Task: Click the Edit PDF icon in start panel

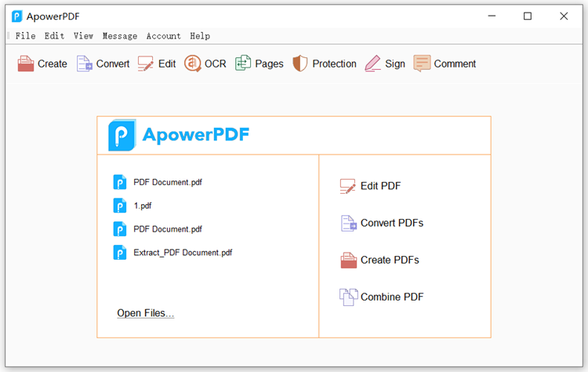Action: 347,186
